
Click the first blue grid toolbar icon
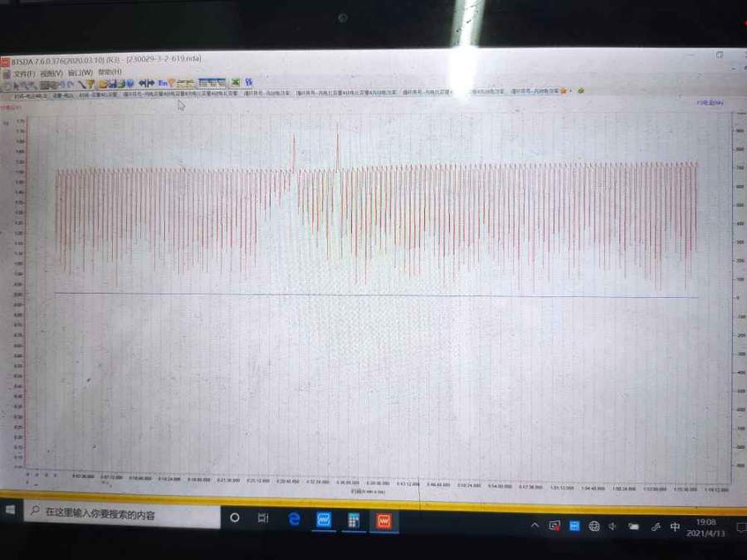click(x=205, y=83)
